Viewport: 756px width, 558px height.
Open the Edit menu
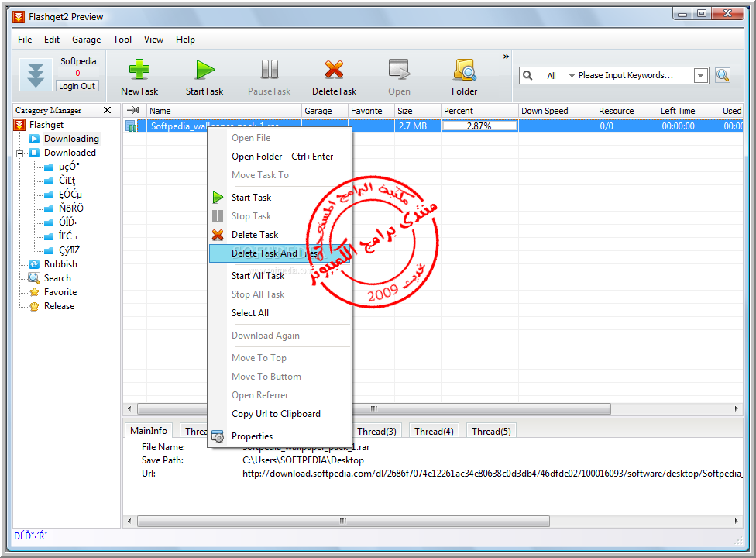(52, 40)
